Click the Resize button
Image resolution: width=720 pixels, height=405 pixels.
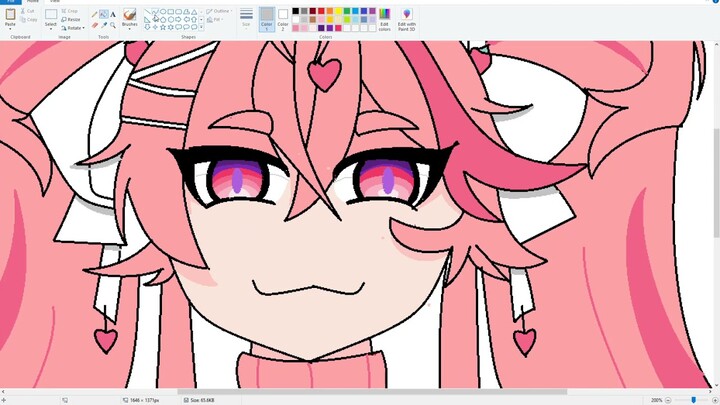71,19
